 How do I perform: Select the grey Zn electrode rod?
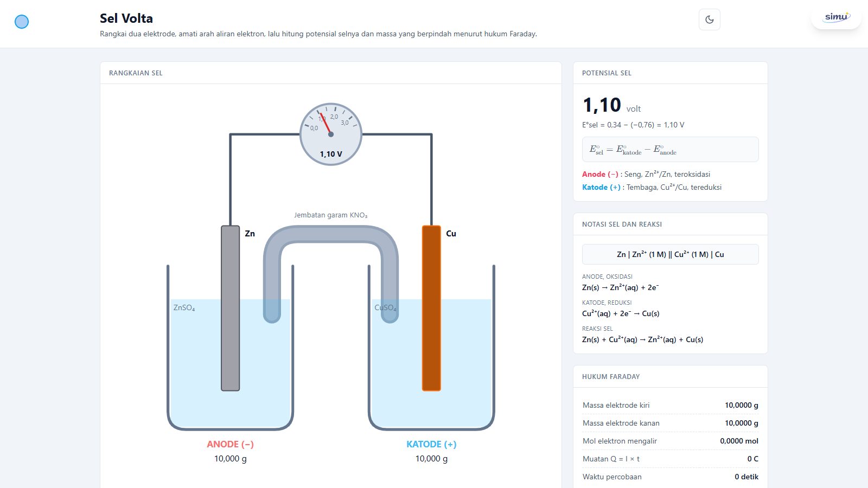point(230,308)
